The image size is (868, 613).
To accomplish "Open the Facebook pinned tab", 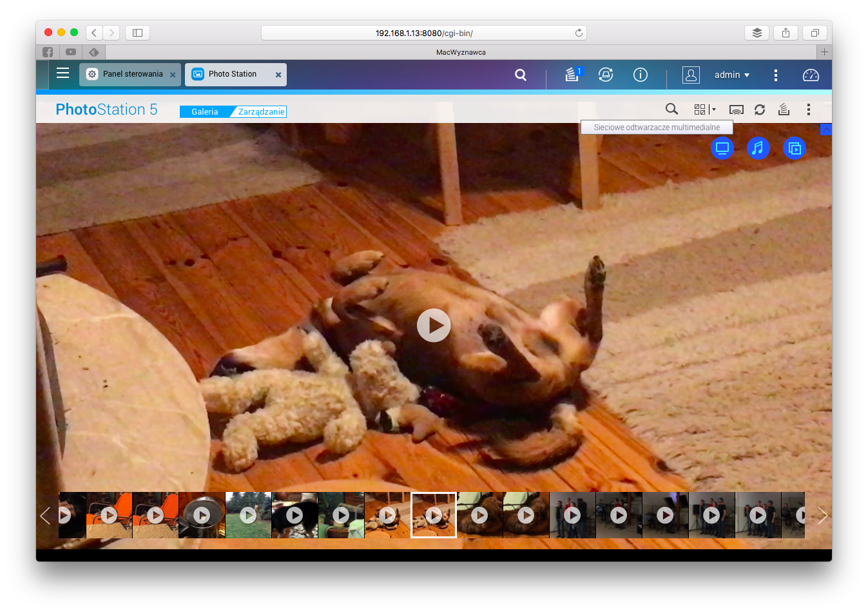I will [48, 52].
